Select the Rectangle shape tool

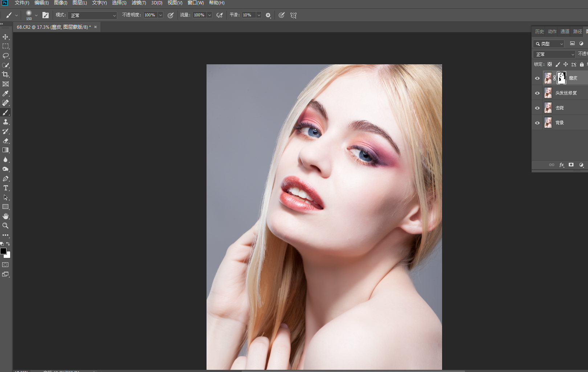point(5,207)
